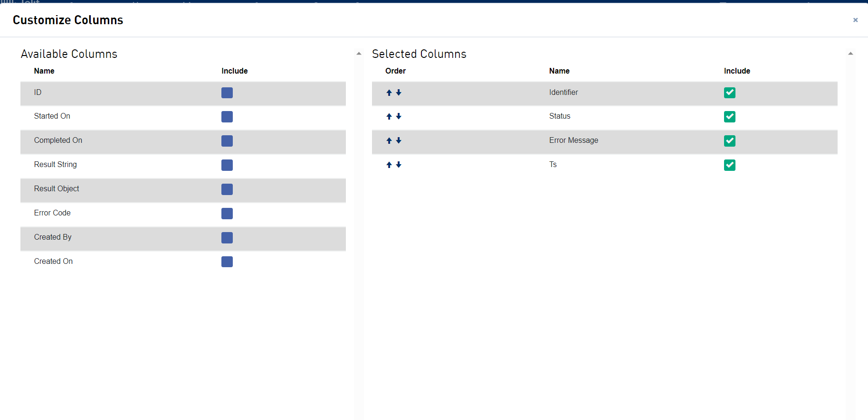
Task: Move Identifier column up in order
Action: coord(389,93)
